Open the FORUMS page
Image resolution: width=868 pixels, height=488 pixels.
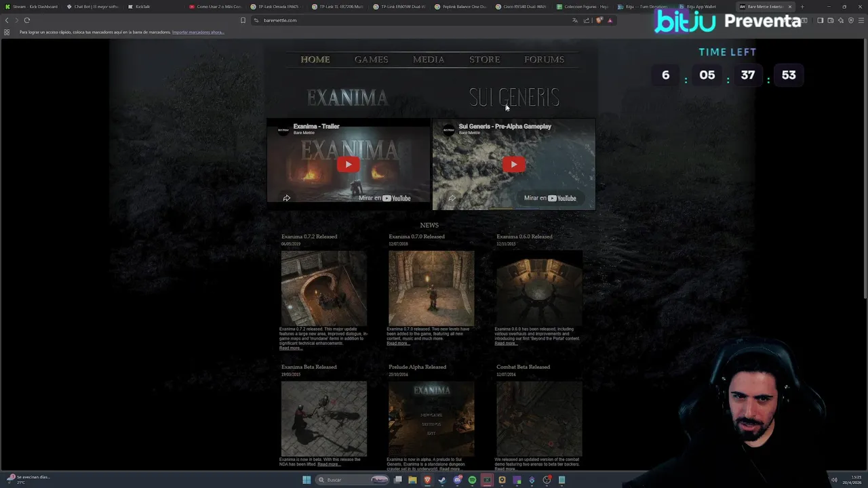[x=544, y=60]
